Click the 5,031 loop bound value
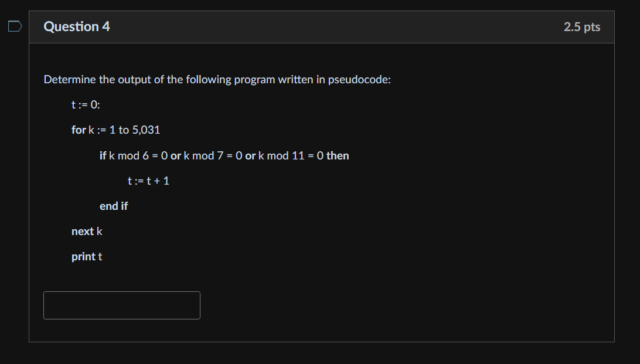The height and width of the screenshot is (364, 640). [145, 130]
